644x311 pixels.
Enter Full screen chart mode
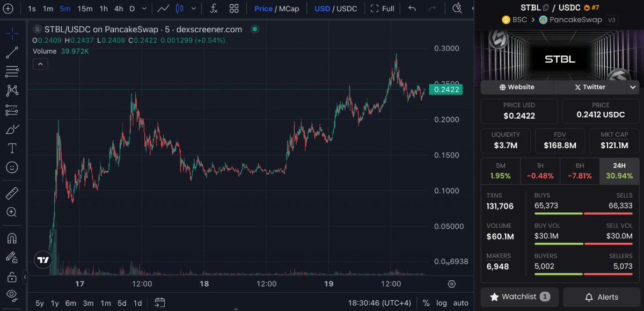383,9
